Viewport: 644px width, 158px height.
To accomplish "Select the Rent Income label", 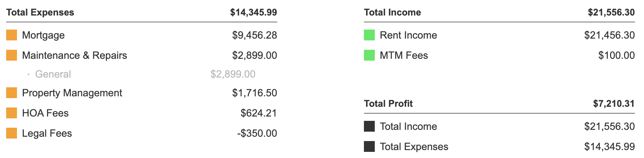I will 408,35.
